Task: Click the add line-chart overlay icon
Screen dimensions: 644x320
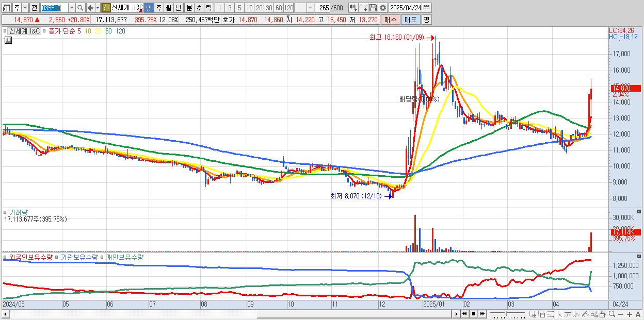Action: point(363,8)
